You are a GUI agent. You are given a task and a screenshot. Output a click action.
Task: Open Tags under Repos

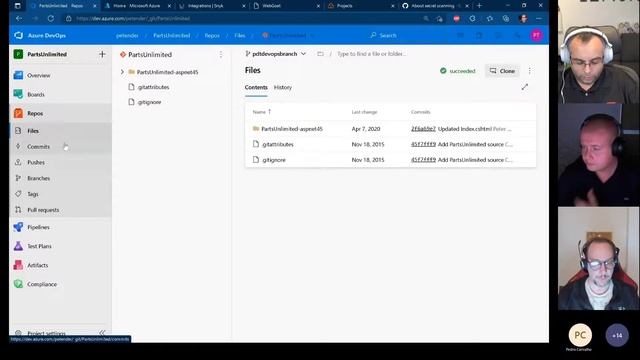click(x=33, y=194)
